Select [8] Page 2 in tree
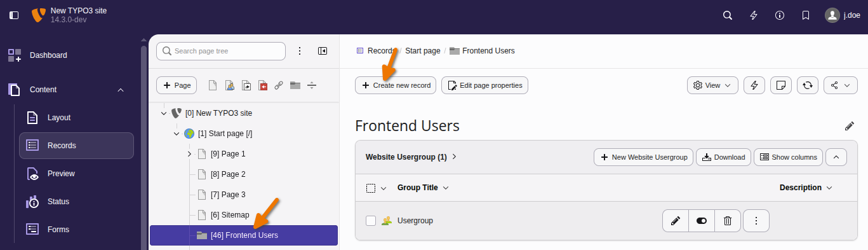This screenshot has width=868, height=250. point(228,174)
